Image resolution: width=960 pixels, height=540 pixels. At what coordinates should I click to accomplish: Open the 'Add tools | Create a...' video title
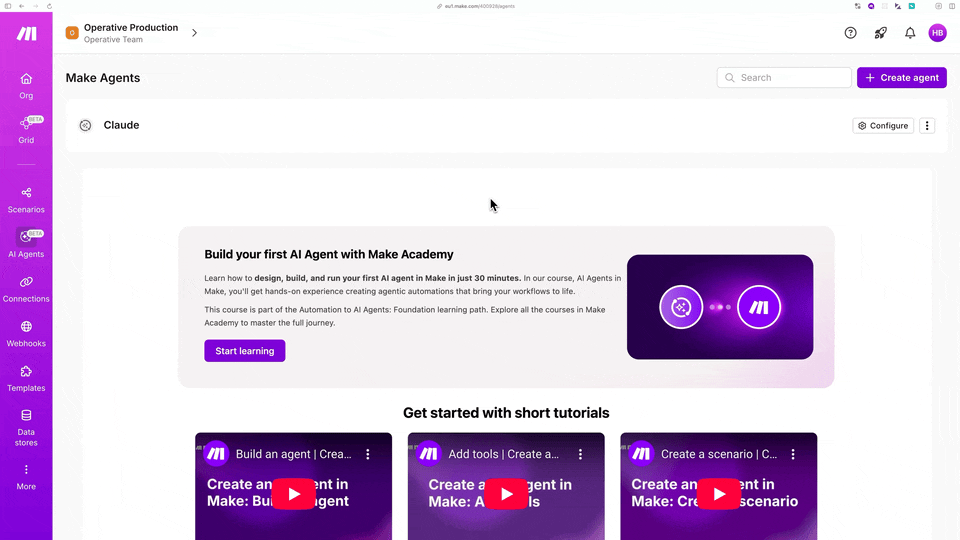click(503, 454)
